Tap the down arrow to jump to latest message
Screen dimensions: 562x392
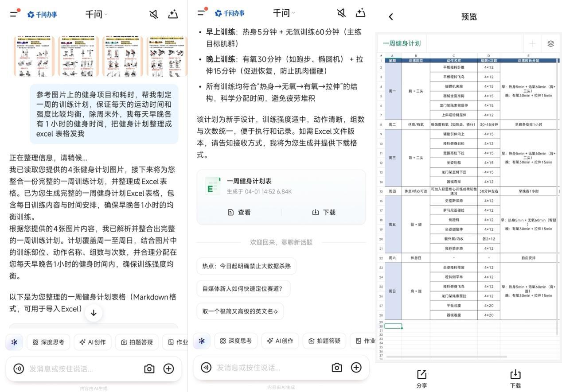(x=94, y=312)
